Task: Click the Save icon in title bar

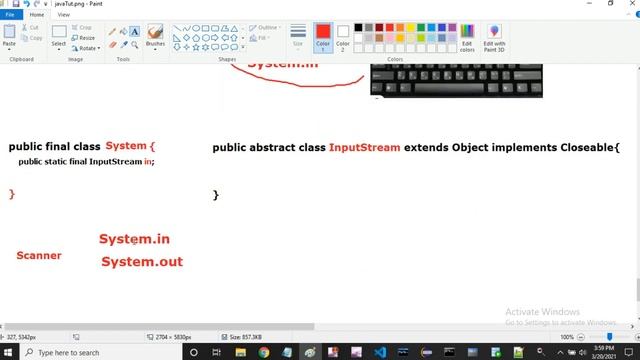Action: tap(16, 4)
